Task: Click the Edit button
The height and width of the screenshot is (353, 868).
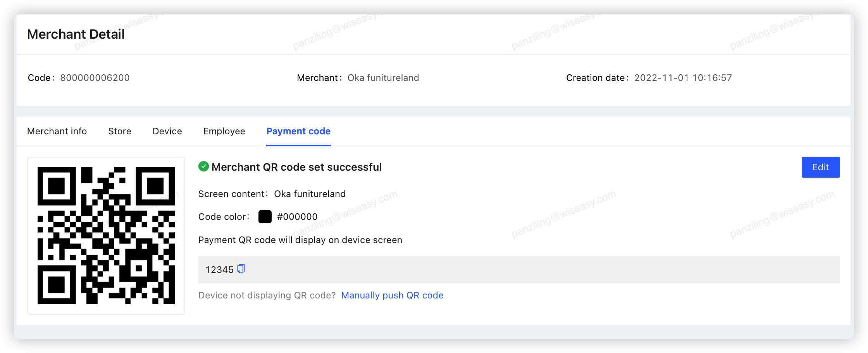Action: pyautogui.click(x=820, y=167)
